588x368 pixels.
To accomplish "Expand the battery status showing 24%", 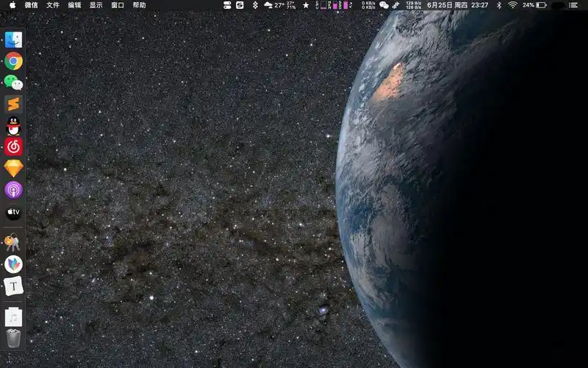I will point(534,5).
